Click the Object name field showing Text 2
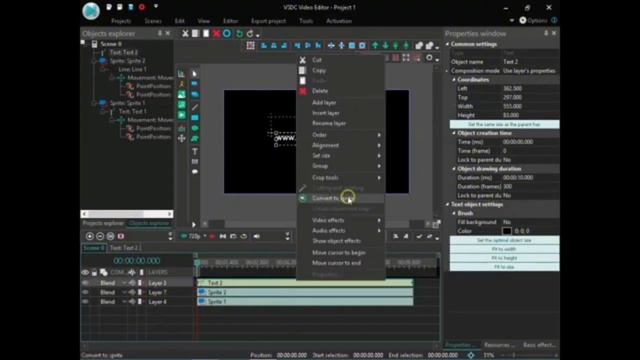Viewport: 640px width, 360px height. pos(530,62)
